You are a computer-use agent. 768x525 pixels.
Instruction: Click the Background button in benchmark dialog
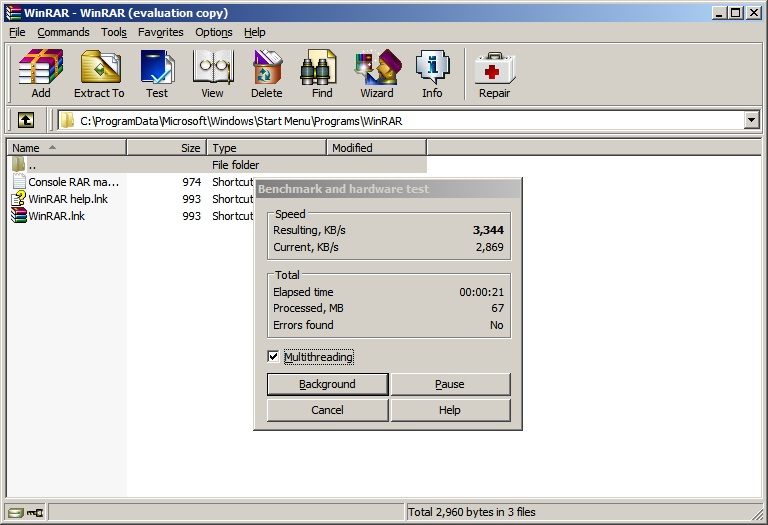pyautogui.click(x=328, y=384)
